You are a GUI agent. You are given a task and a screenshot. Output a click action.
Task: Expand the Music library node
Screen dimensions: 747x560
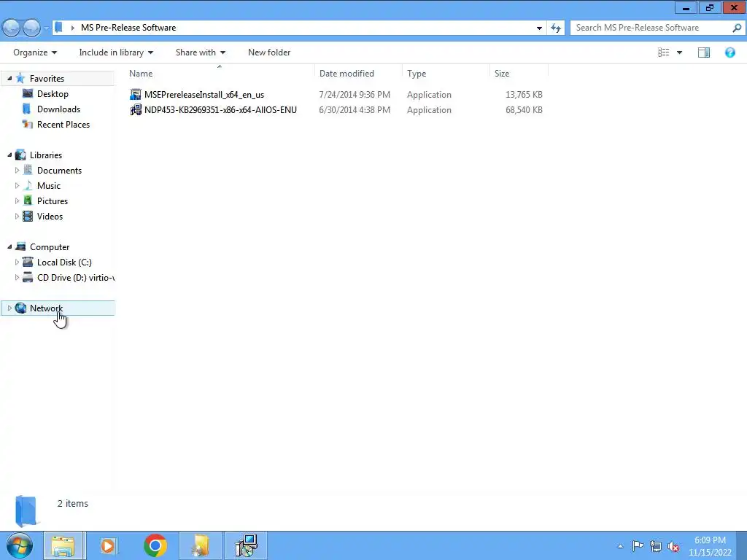click(x=18, y=185)
